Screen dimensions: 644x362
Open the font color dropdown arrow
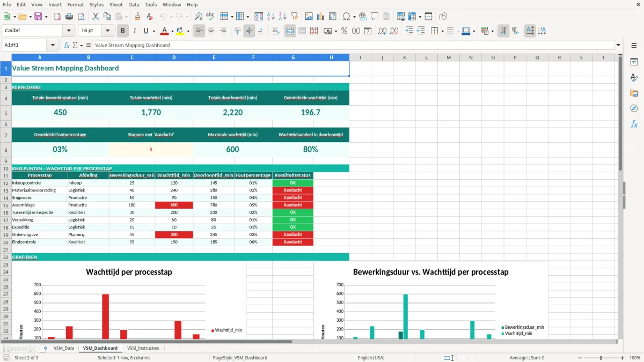click(x=173, y=31)
